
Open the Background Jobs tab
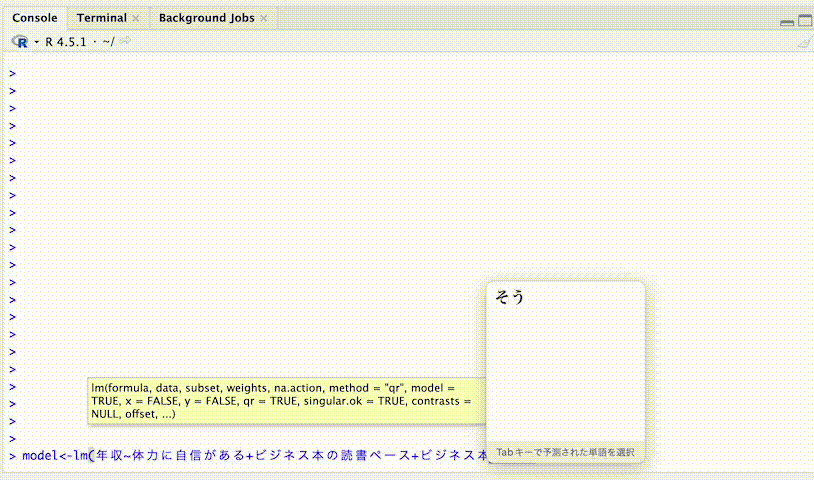[x=206, y=18]
